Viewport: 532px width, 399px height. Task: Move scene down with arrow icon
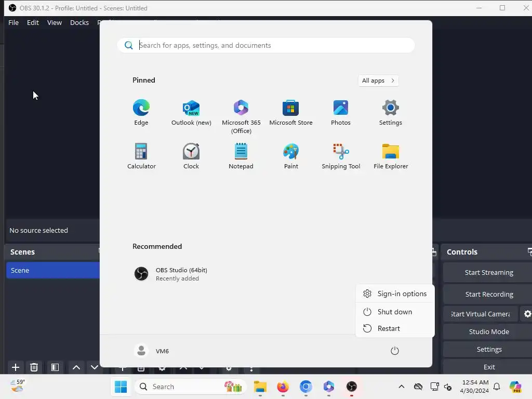click(95, 367)
